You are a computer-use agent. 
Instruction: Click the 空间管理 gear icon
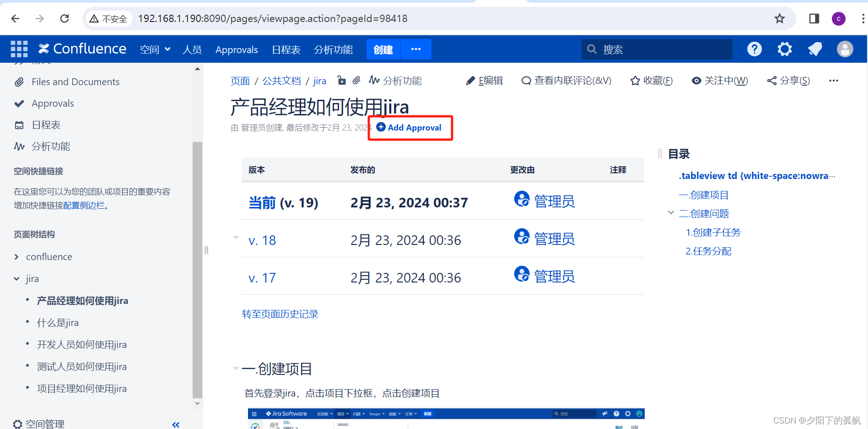(17, 424)
